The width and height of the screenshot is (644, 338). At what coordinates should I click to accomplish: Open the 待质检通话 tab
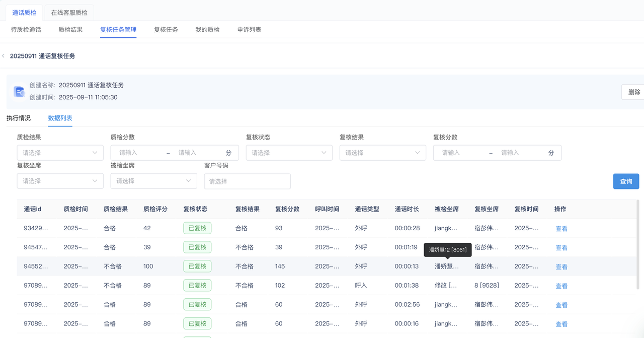pyautogui.click(x=26, y=30)
